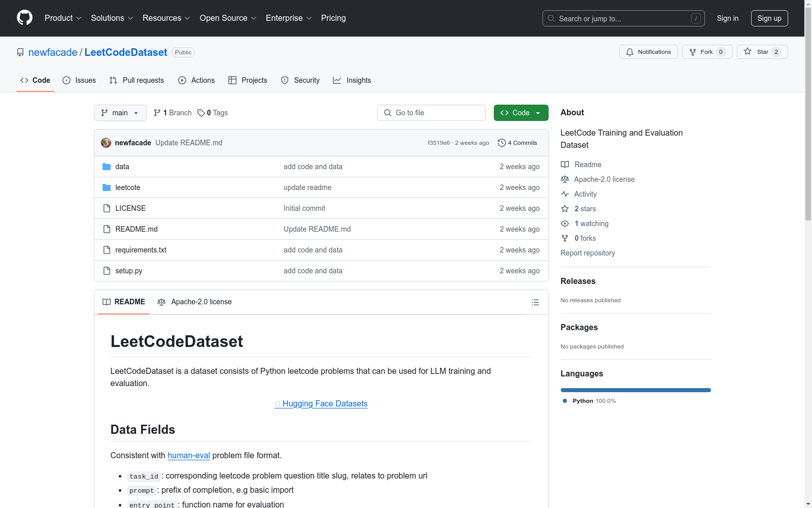The height and width of the screenshot is (508, 812).
Task: Open the newfacade owner profile link
Action: [x=53, y=52]
